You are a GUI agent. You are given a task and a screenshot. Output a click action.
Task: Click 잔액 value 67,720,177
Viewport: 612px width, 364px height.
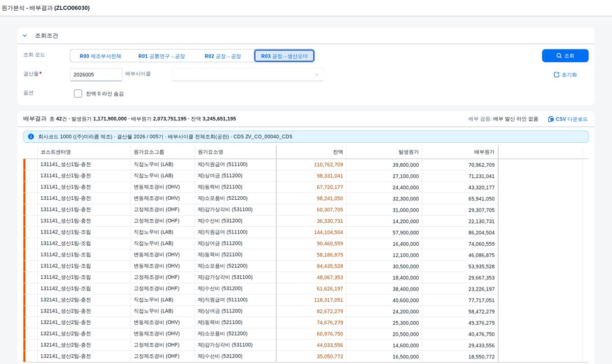(330, 187)
